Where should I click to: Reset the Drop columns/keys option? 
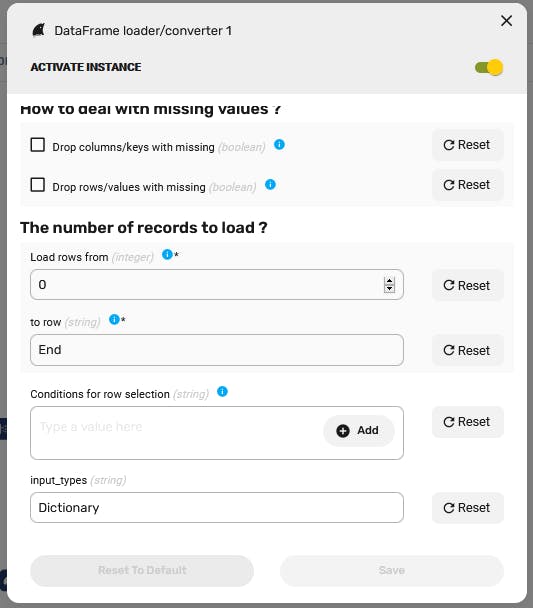point(467,145)
